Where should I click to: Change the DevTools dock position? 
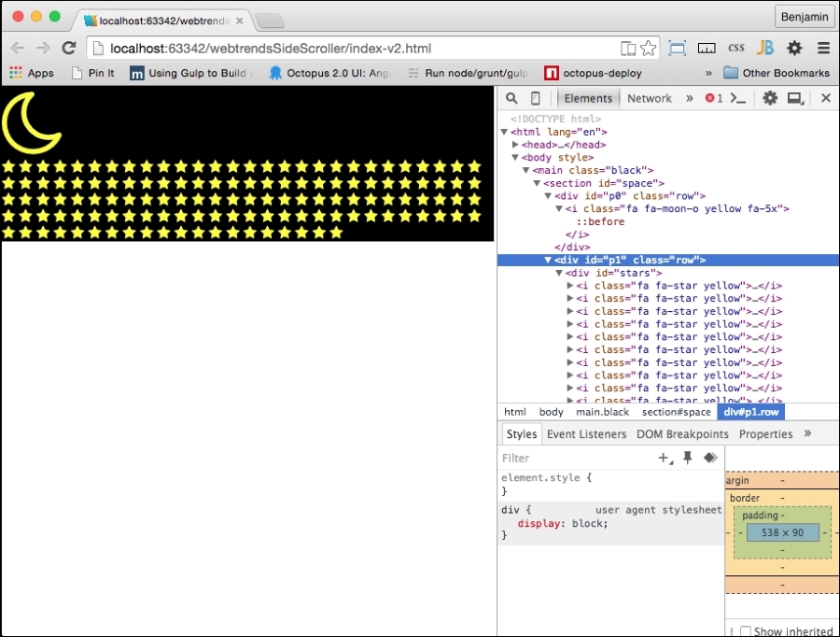[796, 97]
